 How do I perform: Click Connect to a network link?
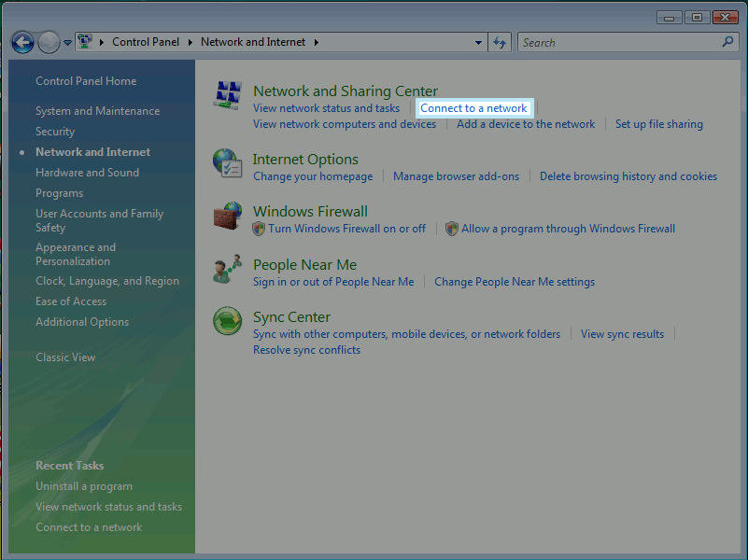473,108
